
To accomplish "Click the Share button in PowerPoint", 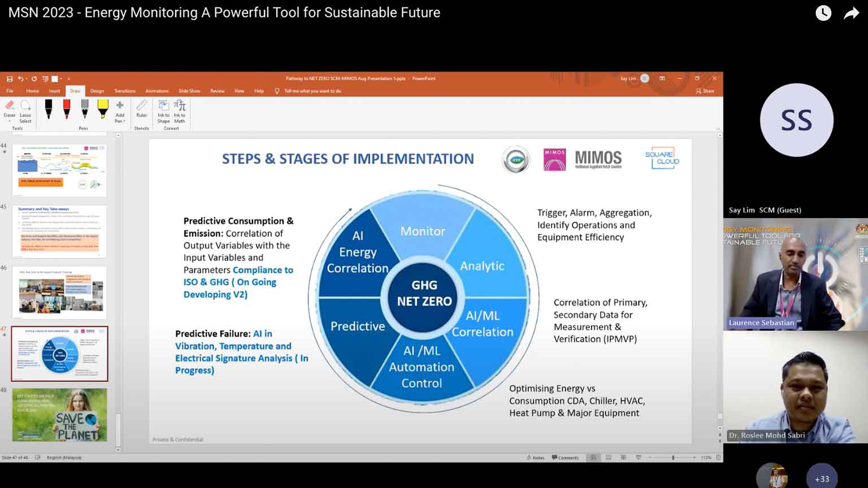I will tap(705, 91).
